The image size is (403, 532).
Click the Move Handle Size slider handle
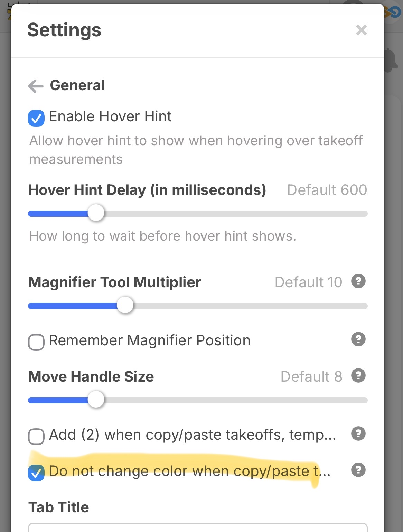coord(96,400)
